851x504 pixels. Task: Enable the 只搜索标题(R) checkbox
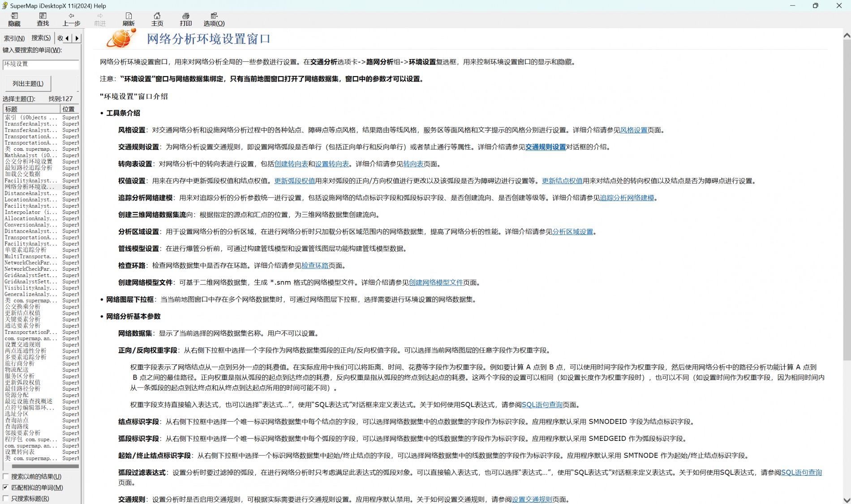6,498
